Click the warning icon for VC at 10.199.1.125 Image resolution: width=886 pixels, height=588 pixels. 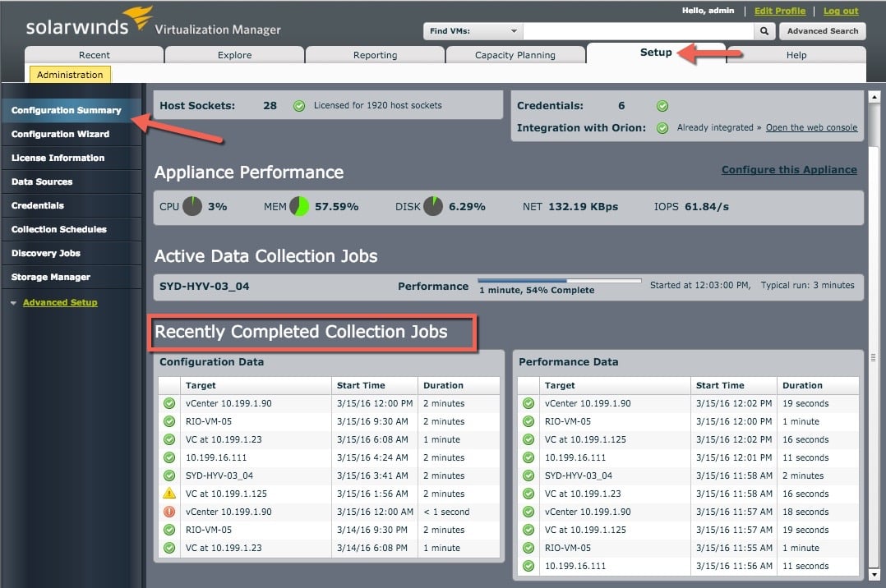(x=169, y=493)
